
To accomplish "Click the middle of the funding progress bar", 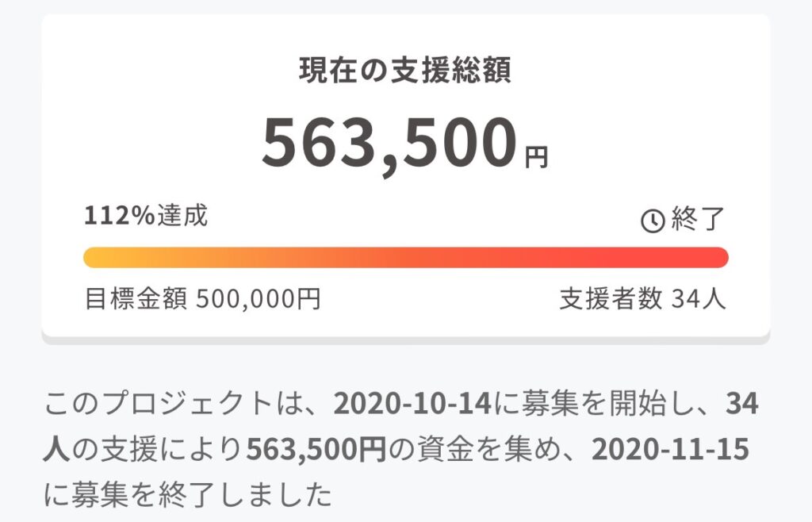I will click(x=405, y=258).
